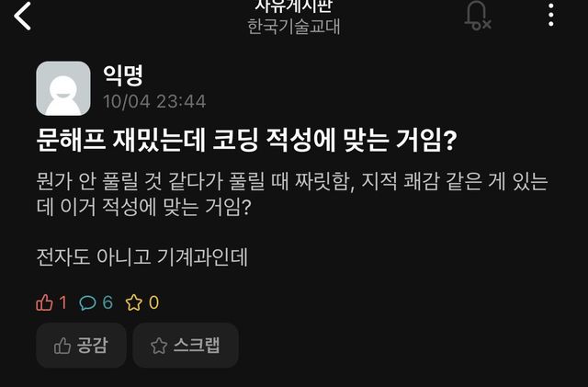
Task: Go back using the left arrow
Action: point(22,16)
